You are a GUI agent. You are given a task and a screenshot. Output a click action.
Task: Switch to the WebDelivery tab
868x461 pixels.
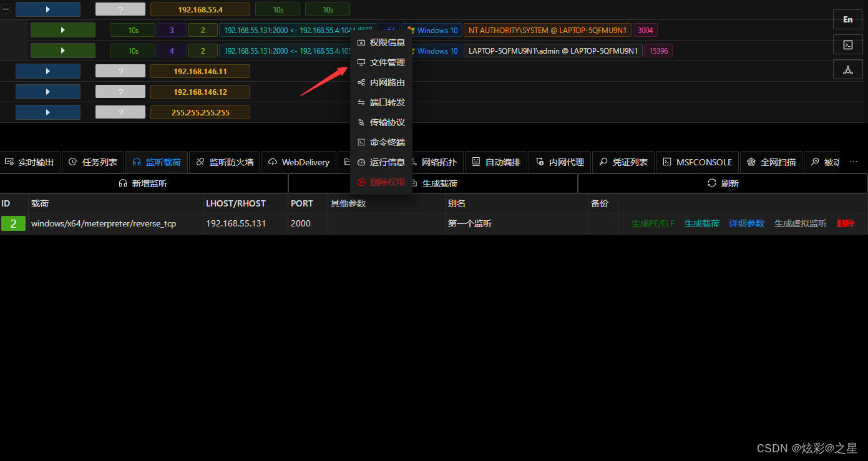tap(299, 162)
